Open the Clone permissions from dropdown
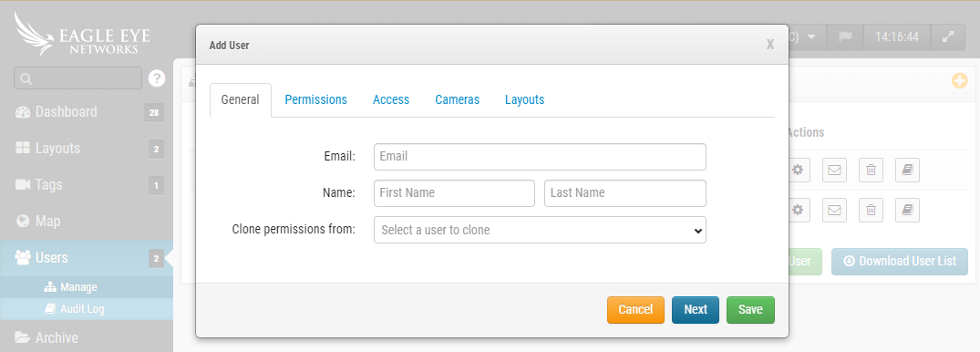This screenshot has width=980, height=352. tap(540, 230)
